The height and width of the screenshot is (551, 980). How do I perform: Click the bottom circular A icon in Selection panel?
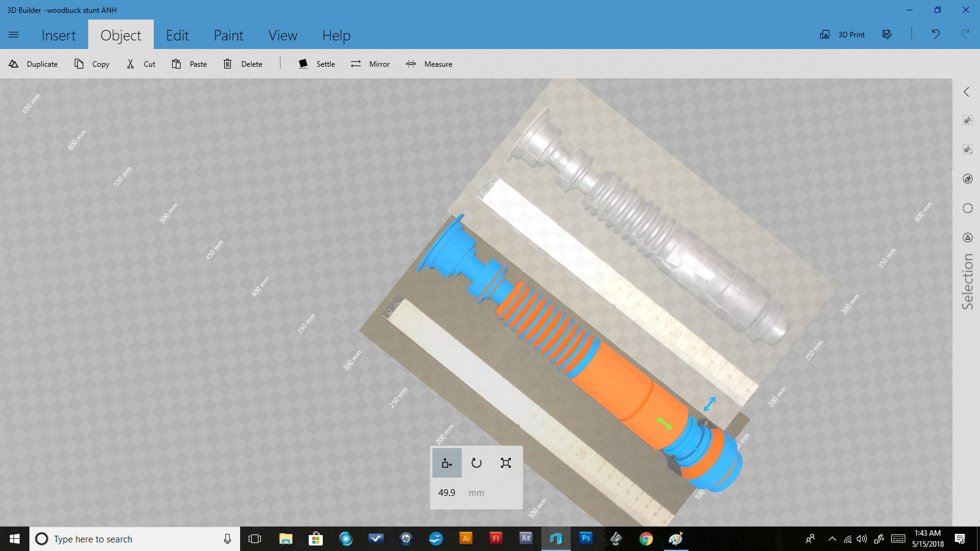[968, 238]
